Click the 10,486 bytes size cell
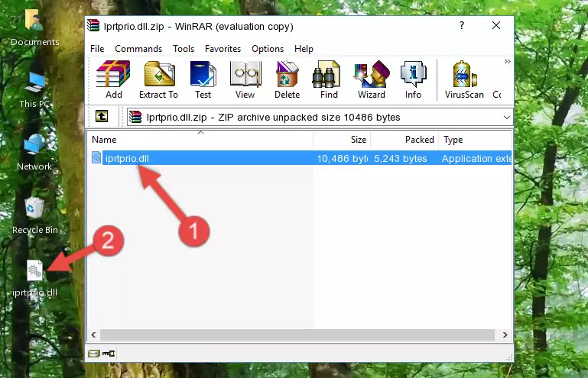 [342, 159]
